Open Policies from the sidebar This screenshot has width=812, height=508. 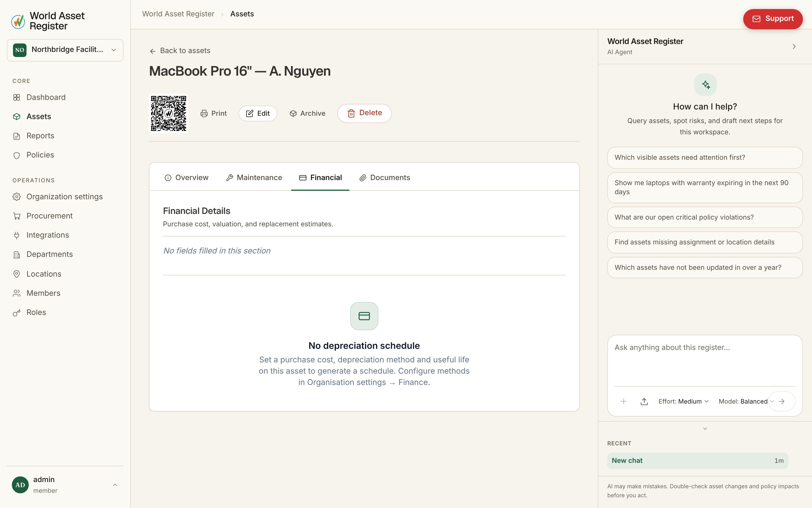[65, 155]
